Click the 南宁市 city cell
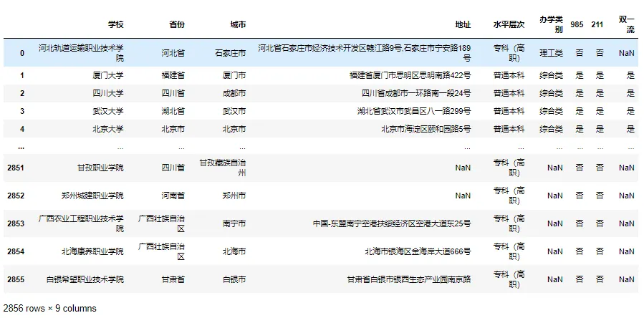The height and width of the screenshot is (318, 644). tap(234, 223)
